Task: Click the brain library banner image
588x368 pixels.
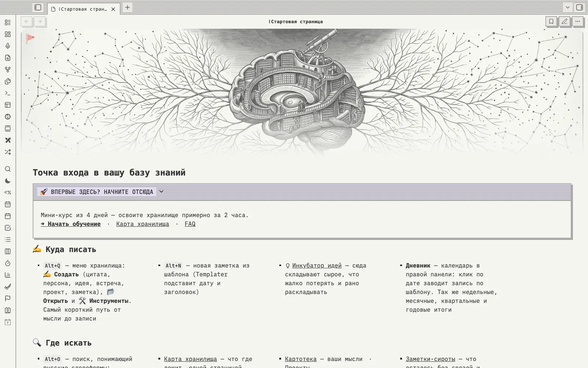Action: [x=302, y=92]
